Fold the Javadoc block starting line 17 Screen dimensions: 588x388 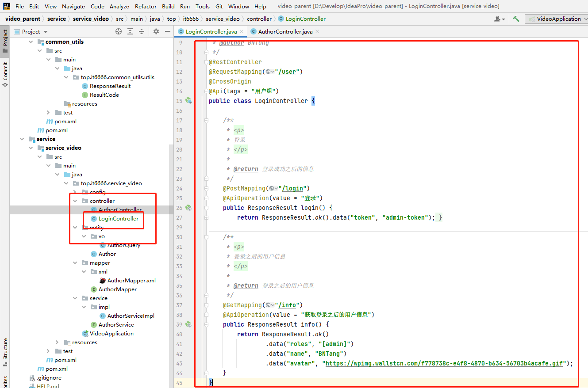[206, 120]
